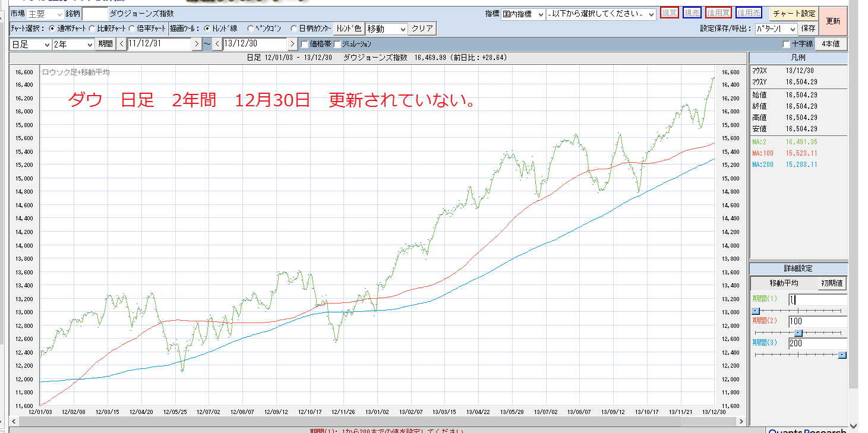Click the 凡例 legend header
Image resolution: width=868 pixels, height=433 pixels.
point(798,58)
